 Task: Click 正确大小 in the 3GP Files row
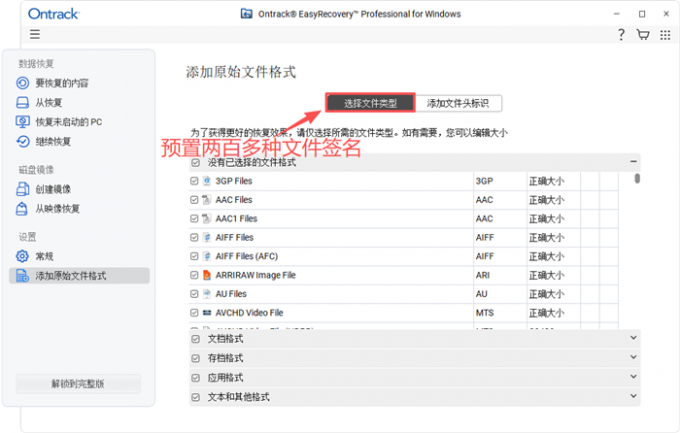coord(546,181)
